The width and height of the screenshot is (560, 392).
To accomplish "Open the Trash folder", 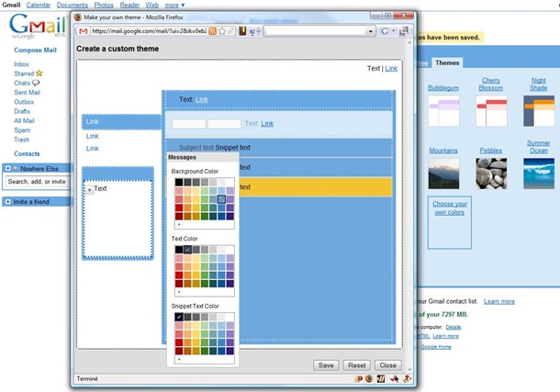I will pos(22,140).
